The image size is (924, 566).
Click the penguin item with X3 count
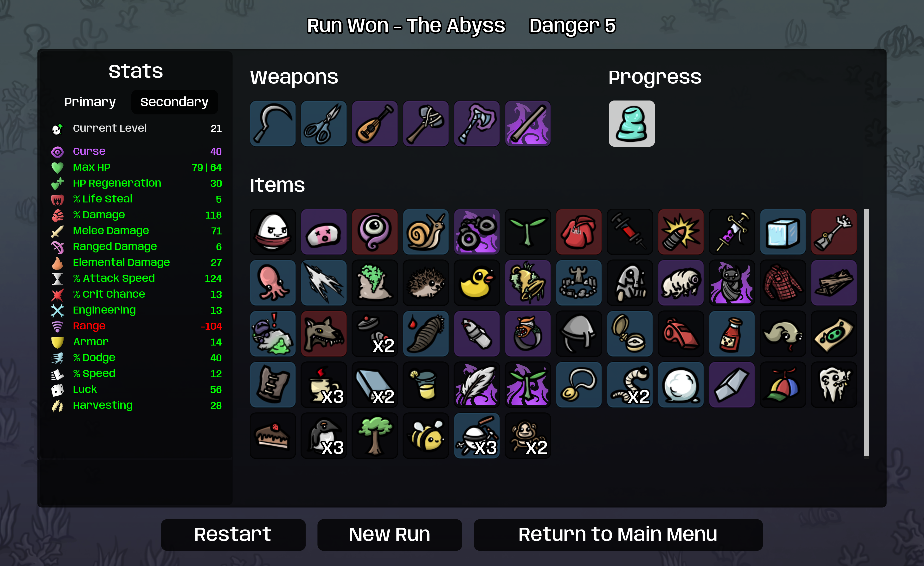pos(324,435)
